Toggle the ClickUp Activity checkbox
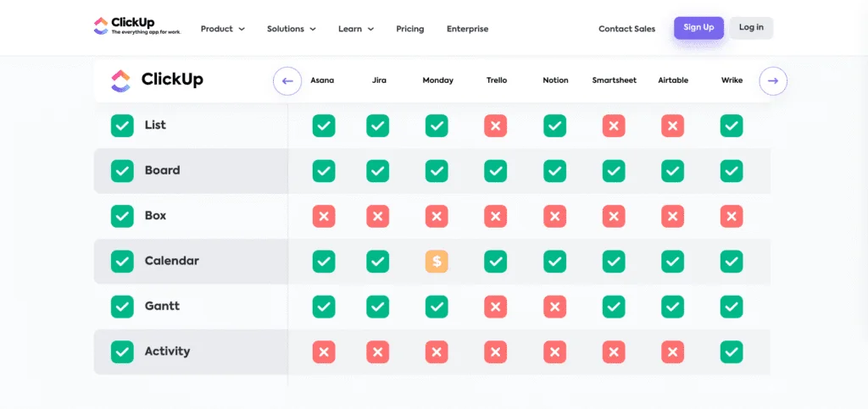This screenshot has height=409, width=868. point(123,351)
